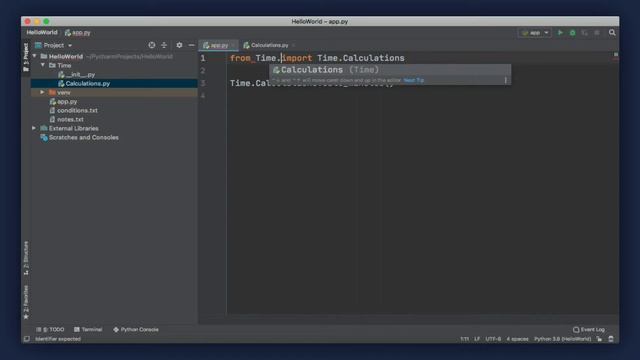
Task: Collapse the Time package folder
Action: coord(43,65)
